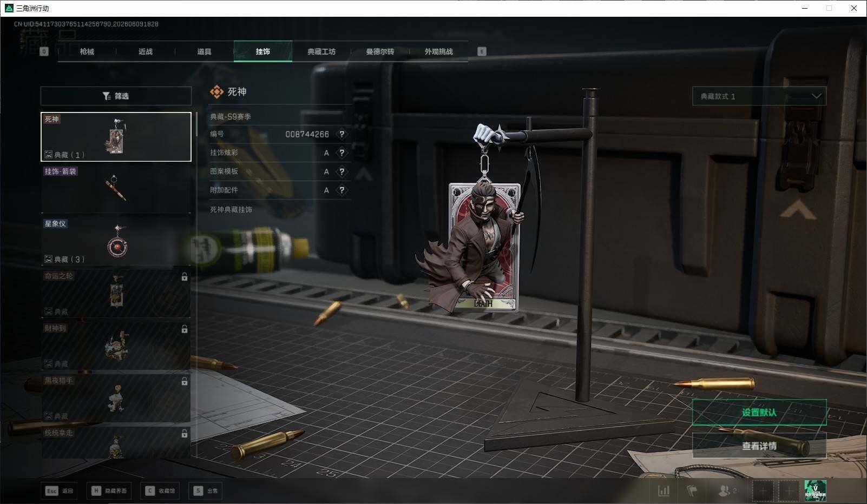The image size is (867, 504).
Task: Open the C 收藏馆 button
Action: click(160, 490)
